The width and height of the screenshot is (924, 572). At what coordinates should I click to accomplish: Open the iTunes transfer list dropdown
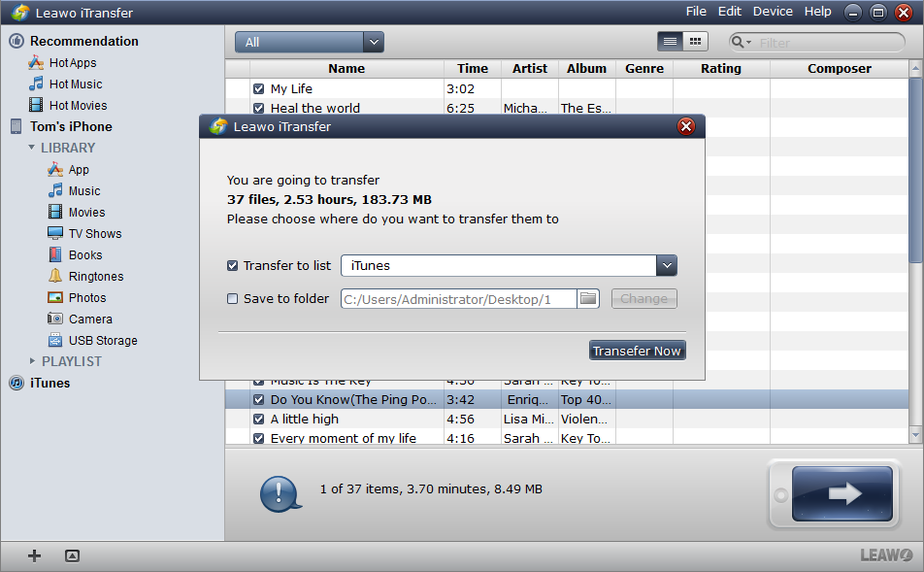coord(667,265)
